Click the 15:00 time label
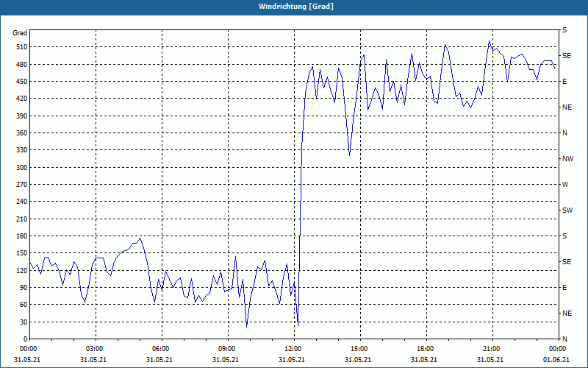The height and width of the screenshot is (368, 588). pos(361,348)
